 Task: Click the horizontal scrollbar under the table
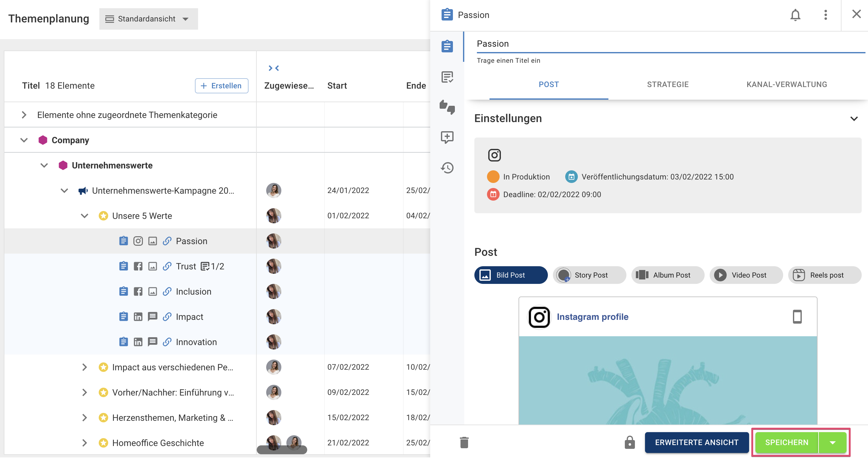[x=282, y=449]
